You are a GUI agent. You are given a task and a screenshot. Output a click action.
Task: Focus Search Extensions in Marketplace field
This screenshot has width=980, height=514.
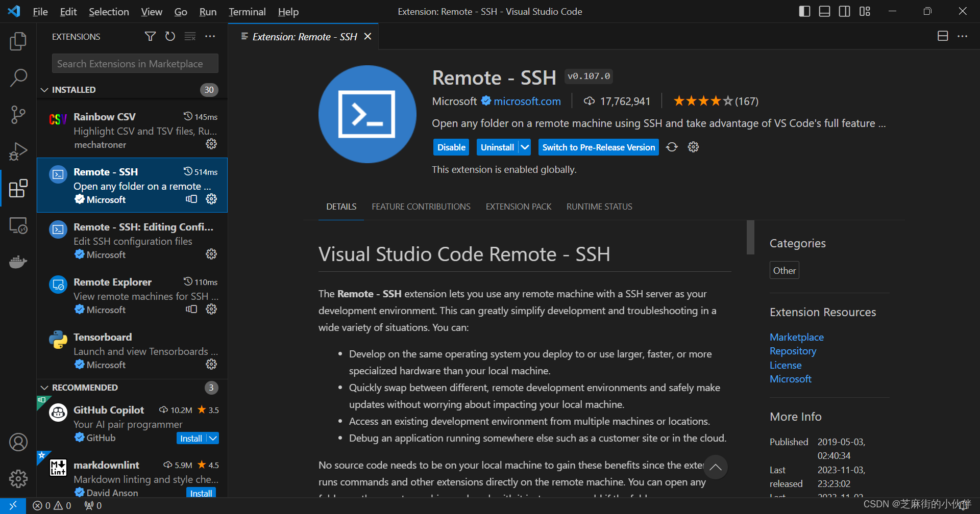135,64
